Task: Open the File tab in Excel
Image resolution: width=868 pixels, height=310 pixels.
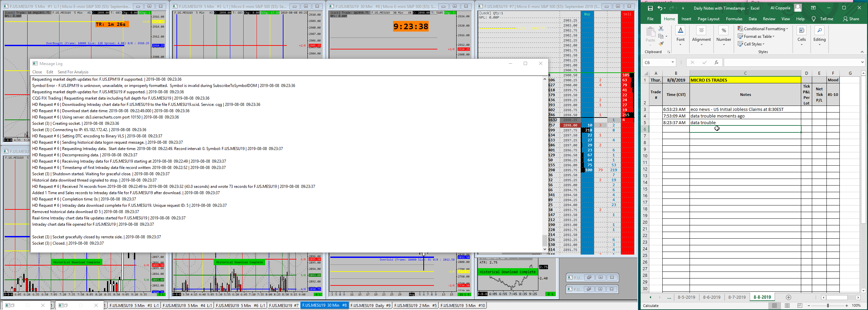Action: 650,19
